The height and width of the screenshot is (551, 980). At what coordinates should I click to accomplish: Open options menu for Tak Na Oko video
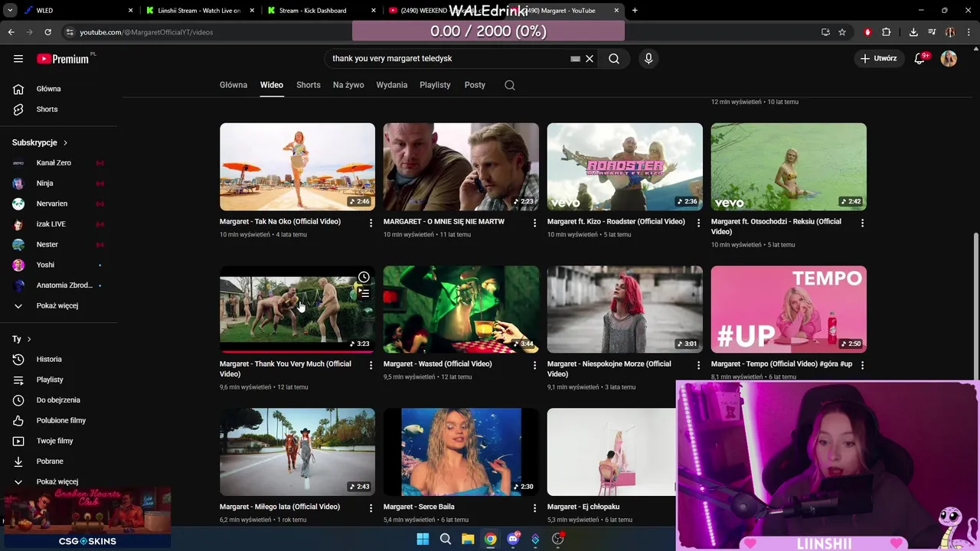tap(371, 223)
